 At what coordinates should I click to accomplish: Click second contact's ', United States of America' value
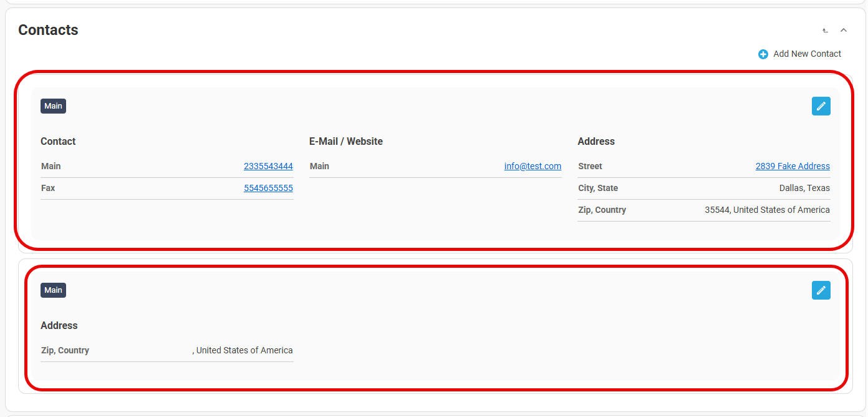pyautogui.click(x=243, y=351)
